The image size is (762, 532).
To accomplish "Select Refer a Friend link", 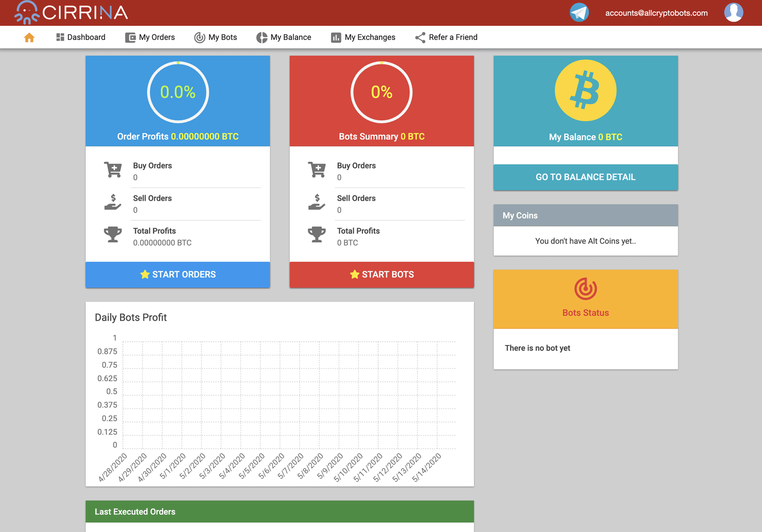I will click(x=446, y=38).
